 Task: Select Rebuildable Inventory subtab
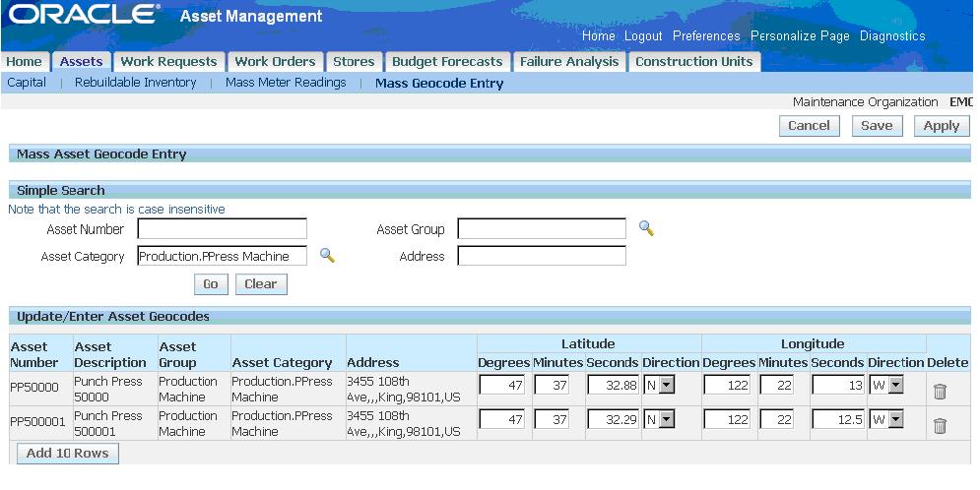tap(136, 83)
